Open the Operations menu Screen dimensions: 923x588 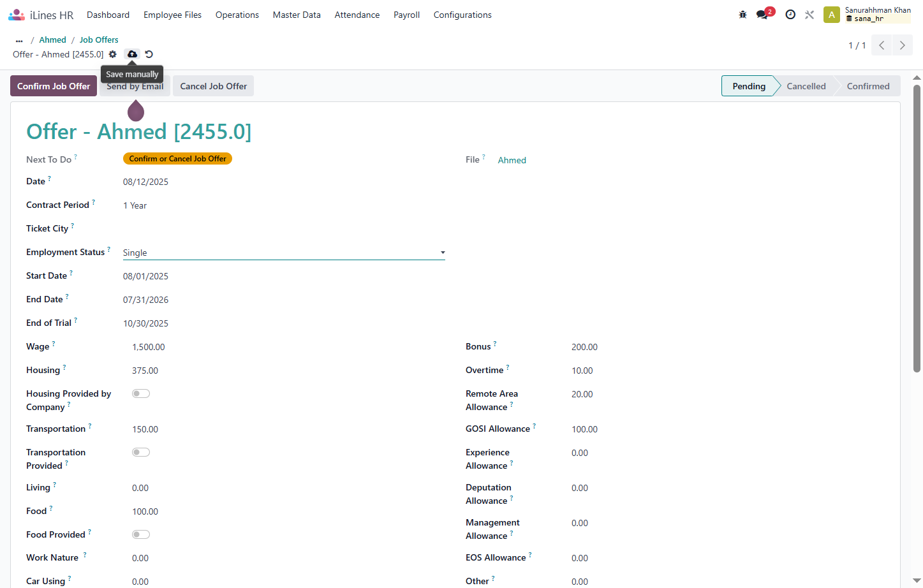[237, 15]
